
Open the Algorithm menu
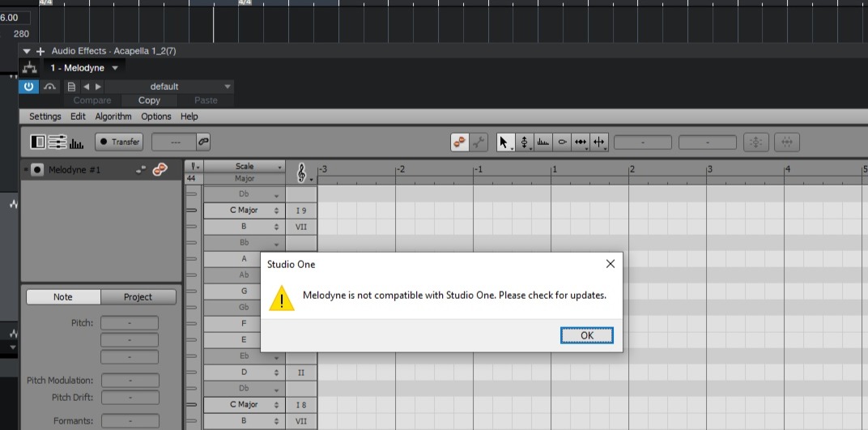click(x=113, y=117)
